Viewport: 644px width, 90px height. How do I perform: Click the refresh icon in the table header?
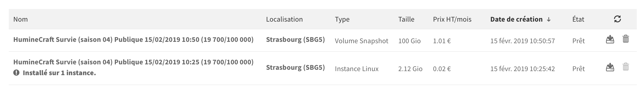point(617,19)
